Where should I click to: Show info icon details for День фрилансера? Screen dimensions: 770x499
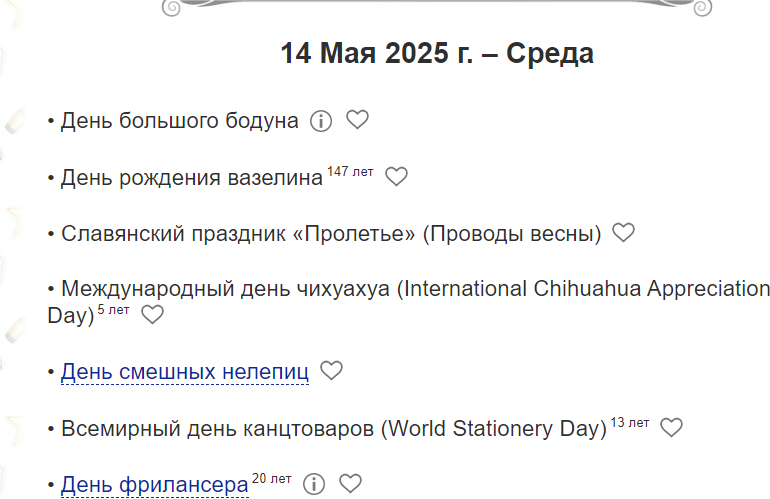(x=314, y=484)
